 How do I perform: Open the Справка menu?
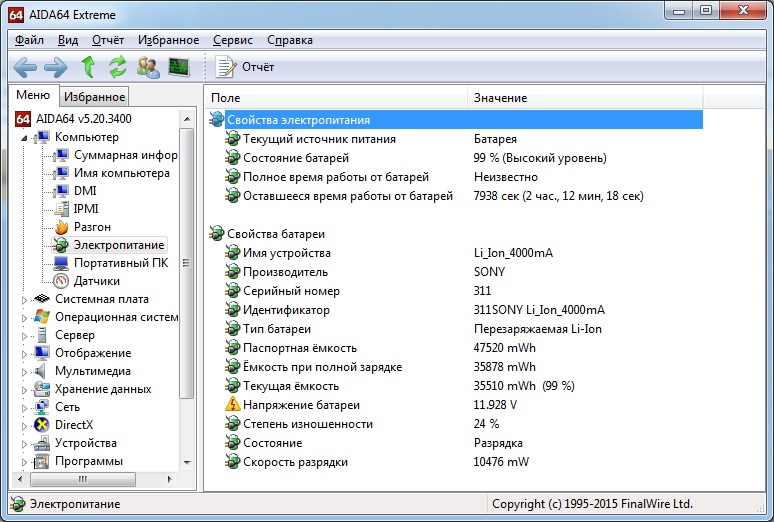[290, 40]
